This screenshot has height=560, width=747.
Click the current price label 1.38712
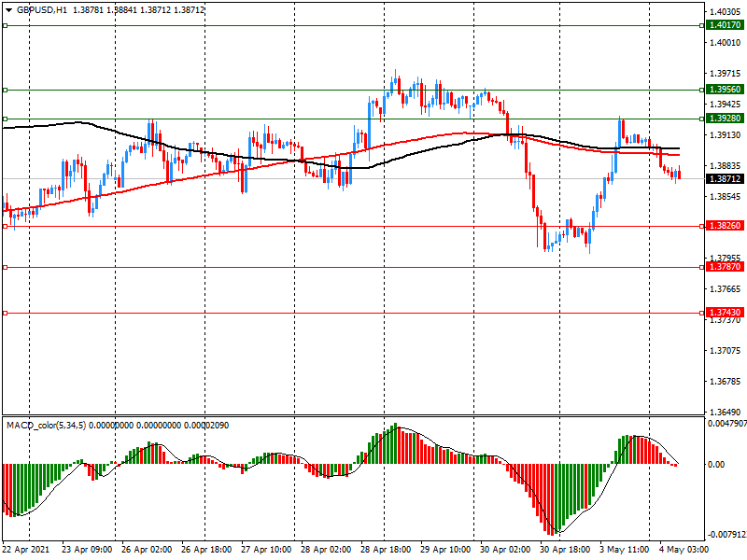point(725,178)
